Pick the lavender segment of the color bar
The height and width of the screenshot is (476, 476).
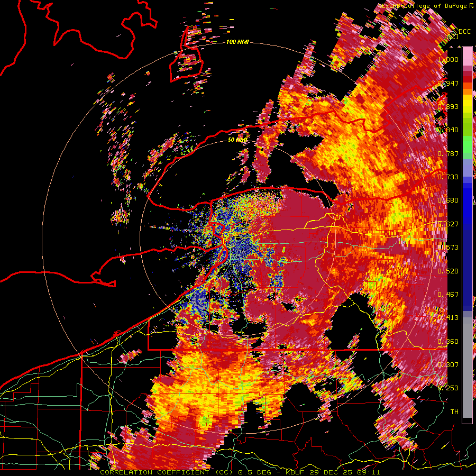(x=467, y=168)
